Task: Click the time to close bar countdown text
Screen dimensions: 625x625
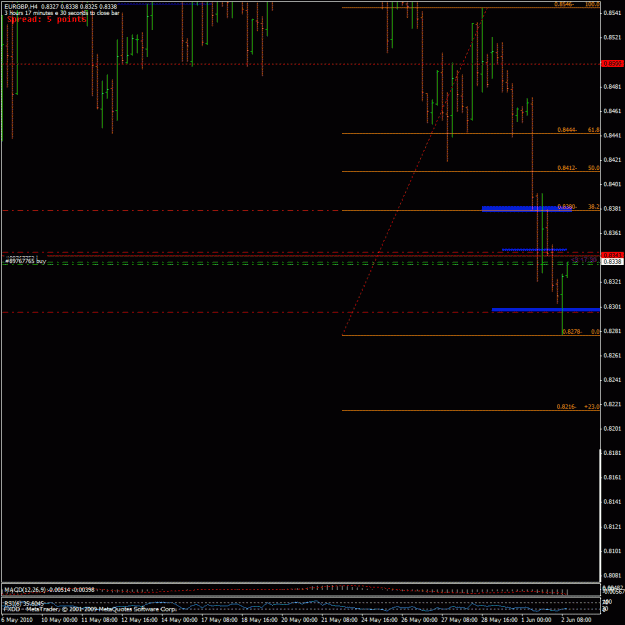Action: pyautogui.click(x=62, y=13)
